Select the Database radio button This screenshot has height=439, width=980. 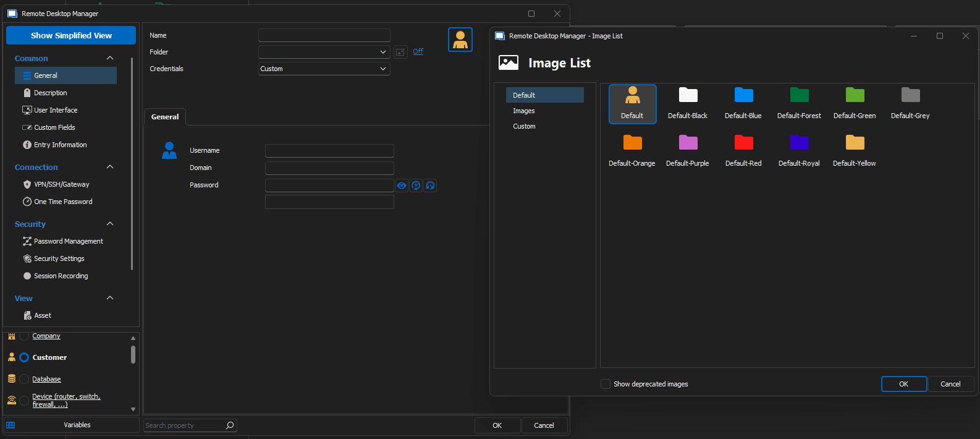(25, 379)
